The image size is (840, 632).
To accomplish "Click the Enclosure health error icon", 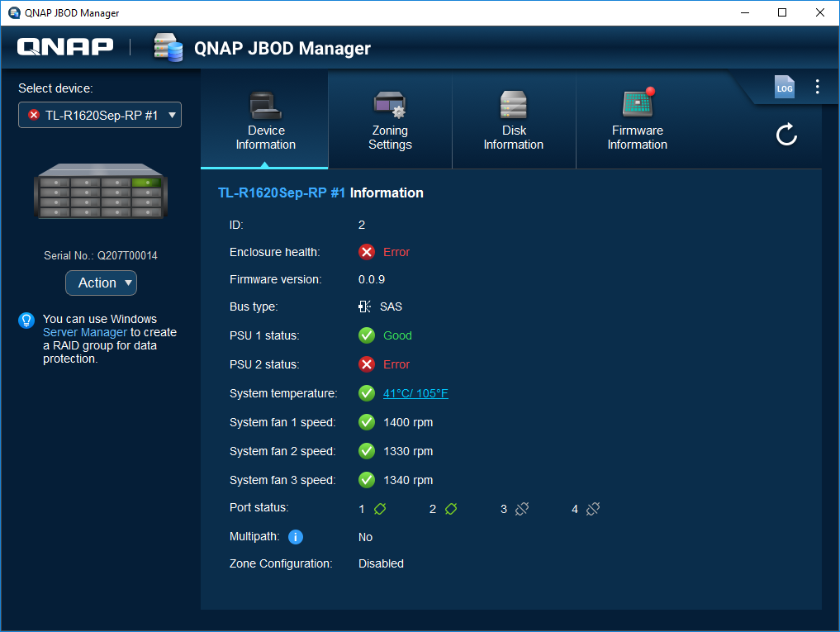I will click(367, 252).
